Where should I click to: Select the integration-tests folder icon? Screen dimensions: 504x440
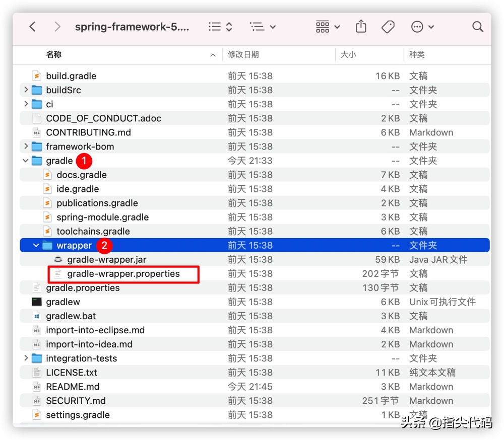(37, 358)
